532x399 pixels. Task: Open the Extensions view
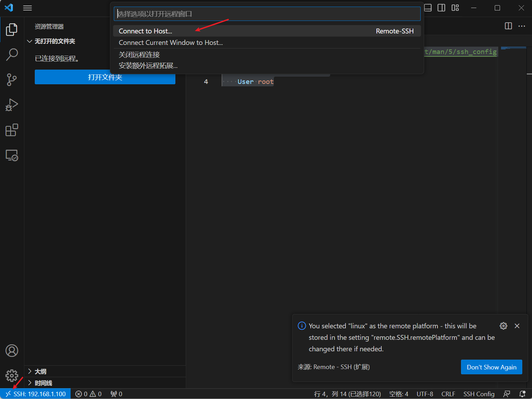pyautogui.click(x=12, y=130)
